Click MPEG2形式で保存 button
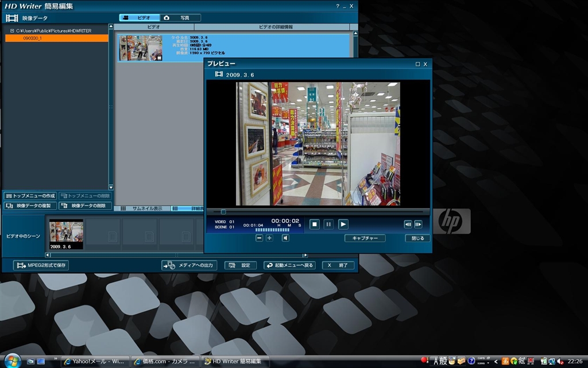Viewport: 588px width, 368px height. click(41, 265)
